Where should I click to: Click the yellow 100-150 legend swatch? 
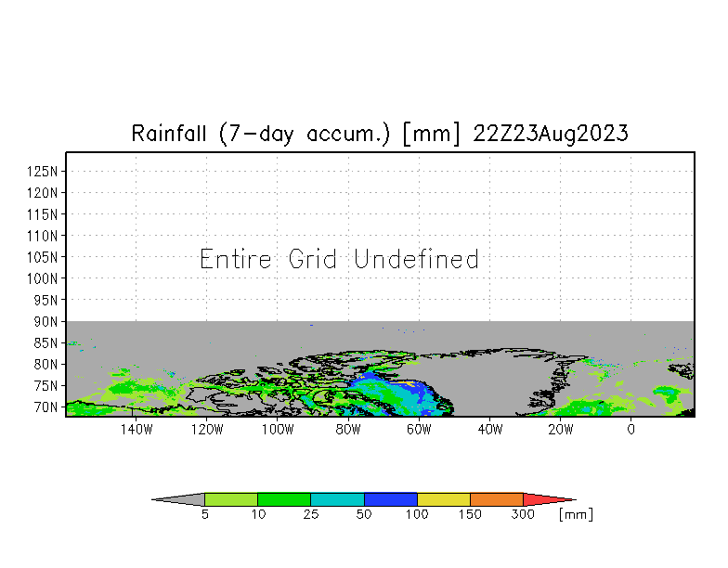[444, 499]
